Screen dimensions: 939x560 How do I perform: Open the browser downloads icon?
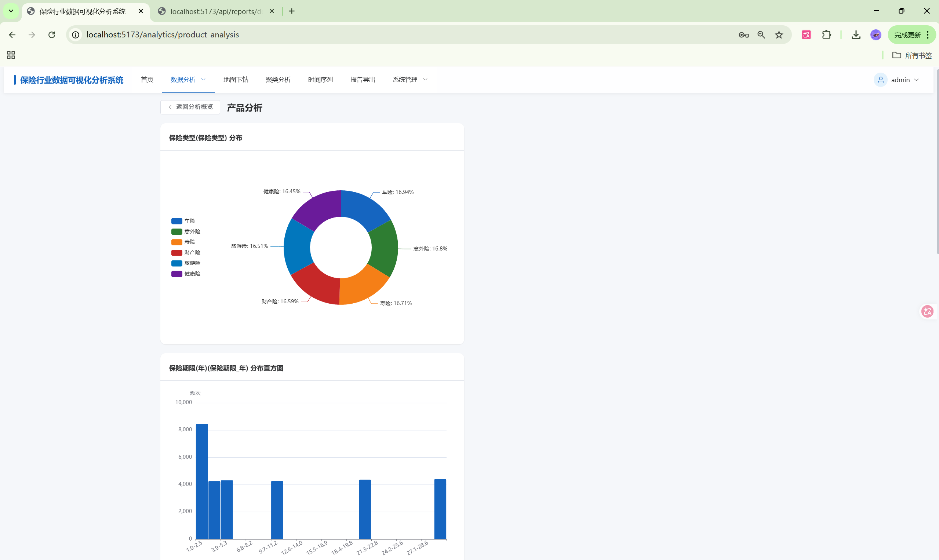coord(856,35)
